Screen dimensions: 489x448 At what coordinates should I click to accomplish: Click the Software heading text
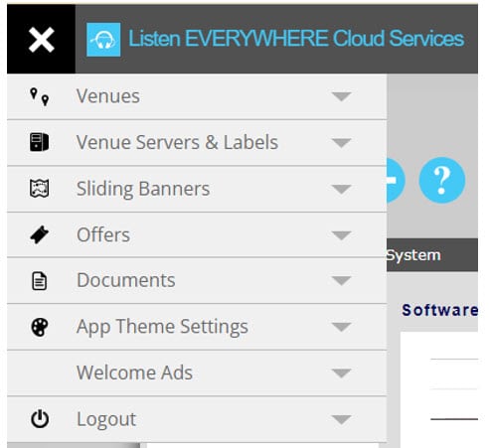click(439, 310)
